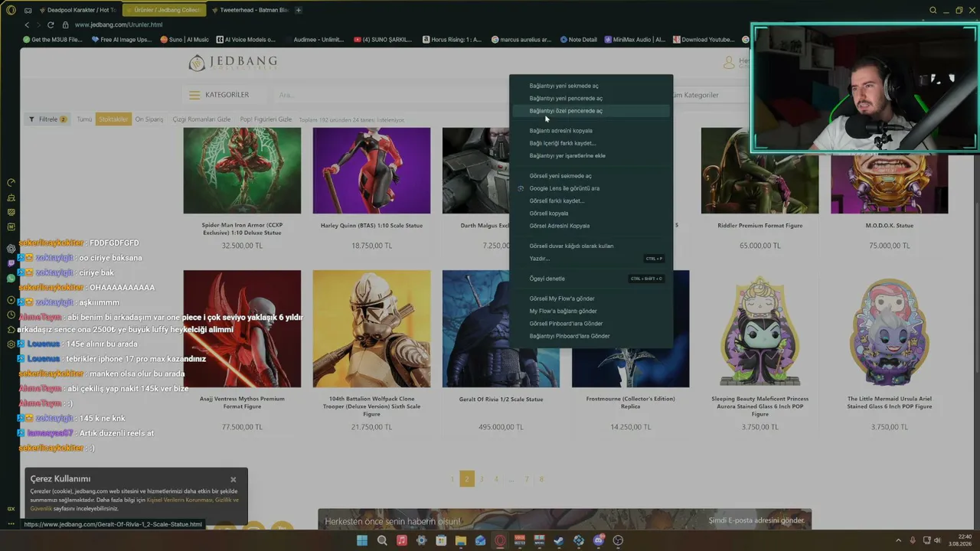Open the Harley Quinn (BTAS) product title
980x551 pixels.
point(371,226)
